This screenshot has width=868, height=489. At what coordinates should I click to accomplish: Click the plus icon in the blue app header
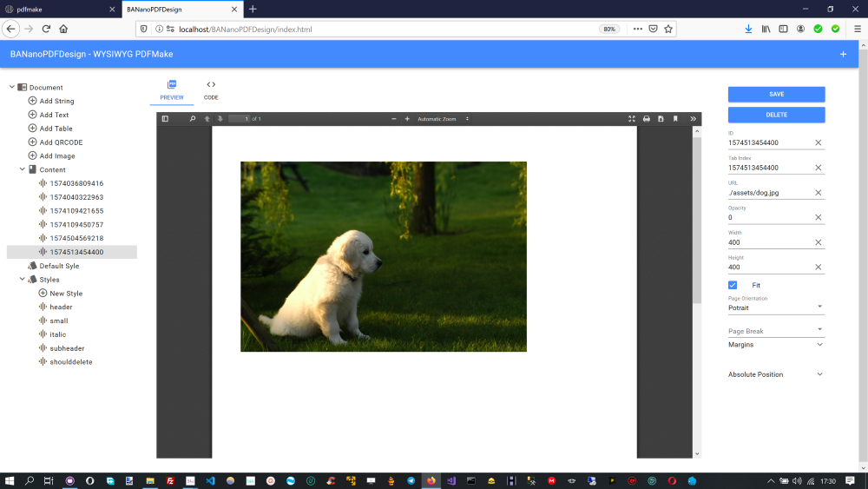(843, 54)
